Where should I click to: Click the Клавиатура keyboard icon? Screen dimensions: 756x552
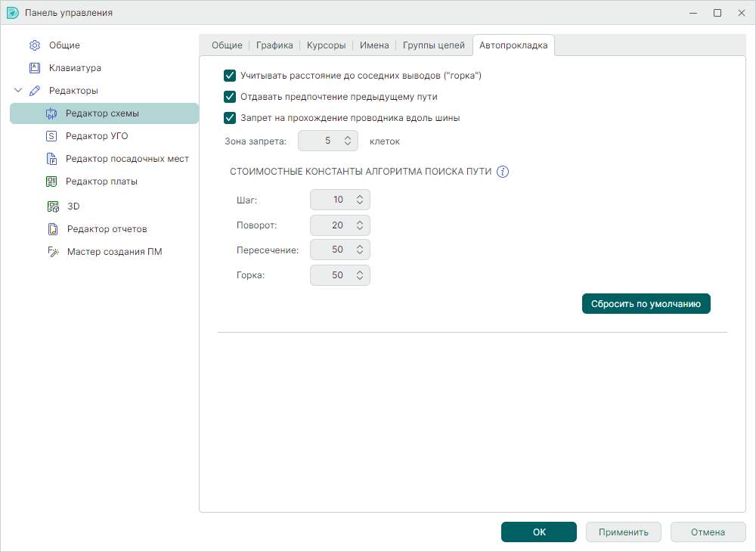(x=35, y=68)
